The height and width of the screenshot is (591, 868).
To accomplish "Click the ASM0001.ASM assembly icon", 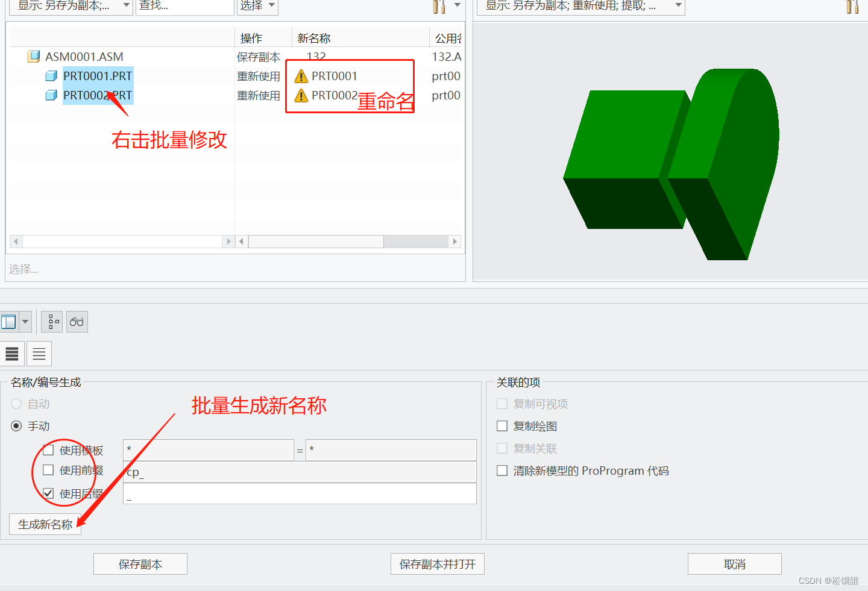I will [34, 57].
